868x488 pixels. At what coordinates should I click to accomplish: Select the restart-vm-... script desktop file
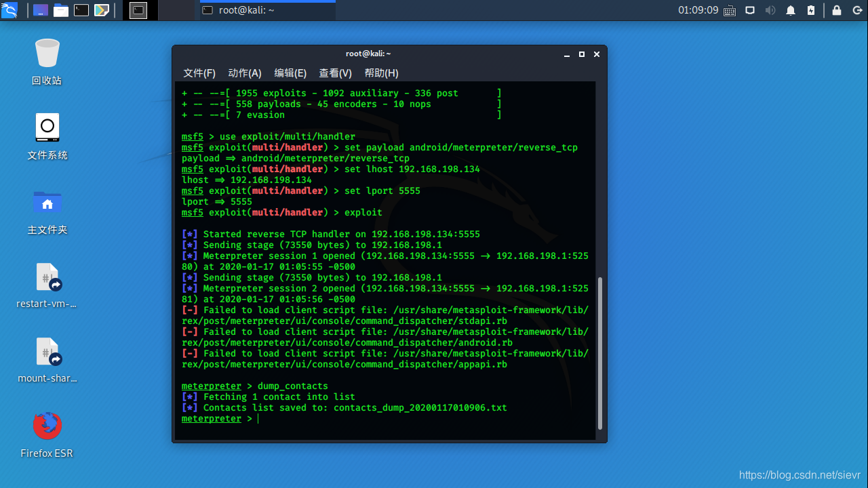pos(47,285)
